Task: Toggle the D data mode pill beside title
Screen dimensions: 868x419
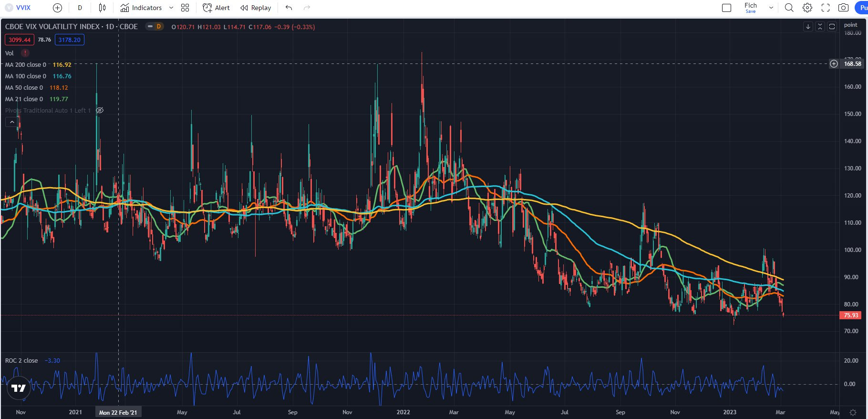Action: (155, 27)
